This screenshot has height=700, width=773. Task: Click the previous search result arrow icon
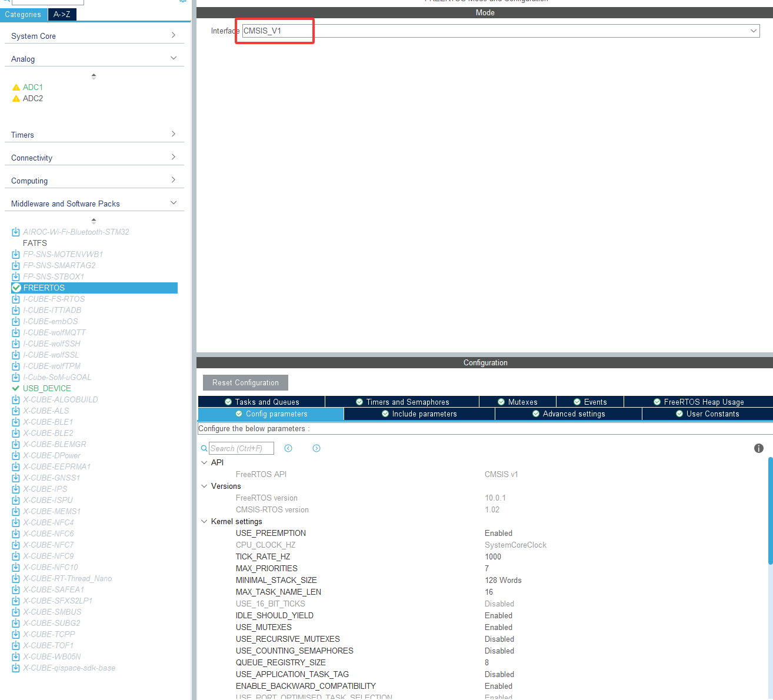point(288,448)
